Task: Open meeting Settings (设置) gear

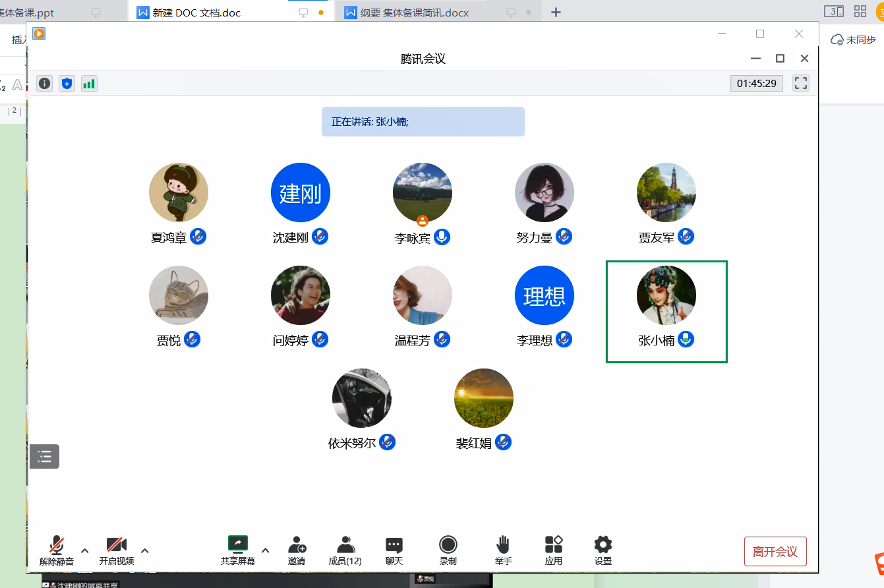Action: (x=603, y=550)
